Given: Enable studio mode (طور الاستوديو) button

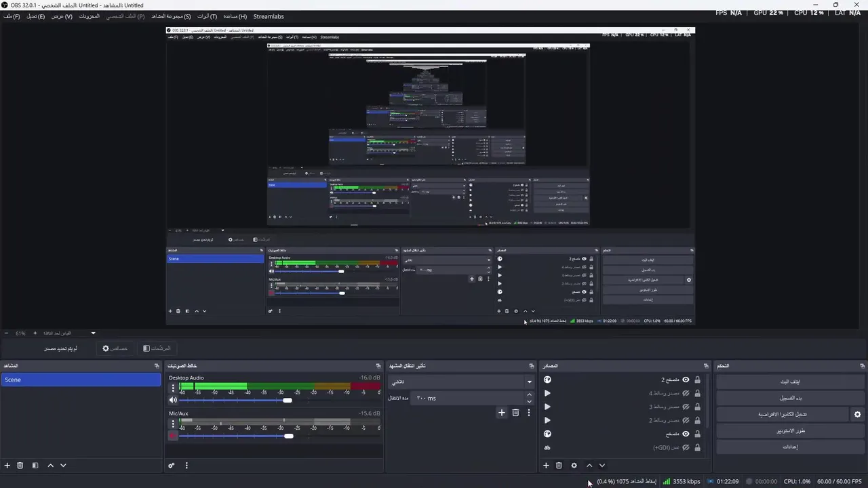Looking at the screenshot, I should (x=789, y=430).
